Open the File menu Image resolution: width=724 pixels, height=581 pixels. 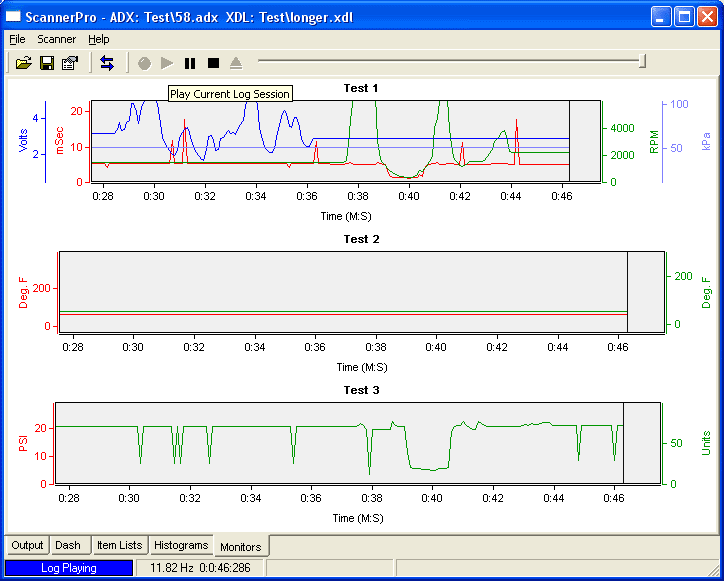[17, 39]
